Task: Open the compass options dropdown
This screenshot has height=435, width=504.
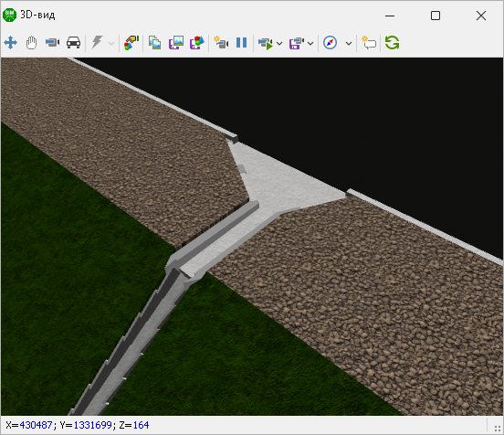Action: [x=349, y=43]
